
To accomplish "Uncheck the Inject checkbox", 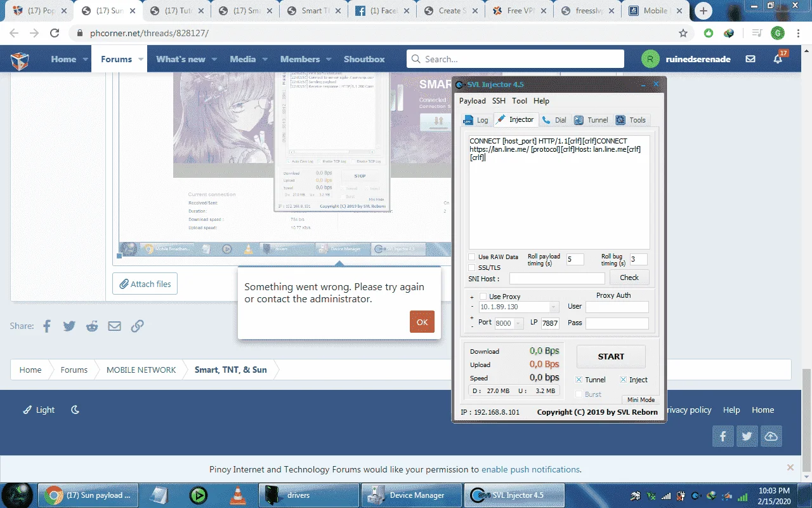I will [x=623, y=380].
